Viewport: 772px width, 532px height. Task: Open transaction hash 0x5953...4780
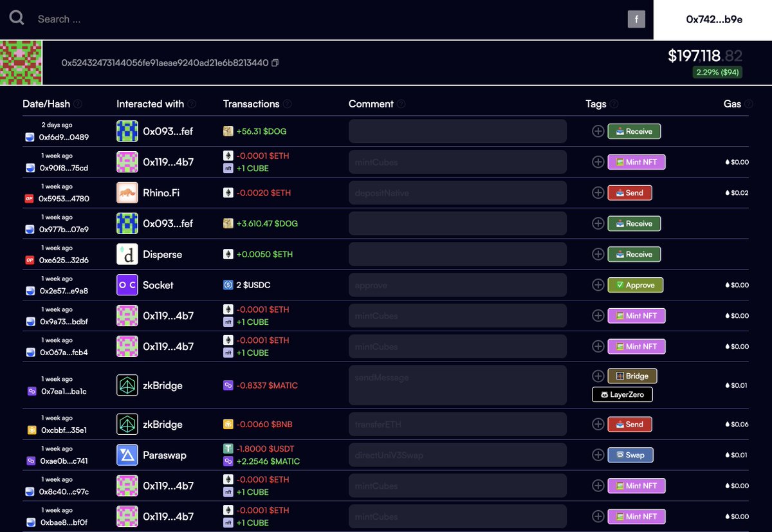pyautogui.click(x=64, y=199)
